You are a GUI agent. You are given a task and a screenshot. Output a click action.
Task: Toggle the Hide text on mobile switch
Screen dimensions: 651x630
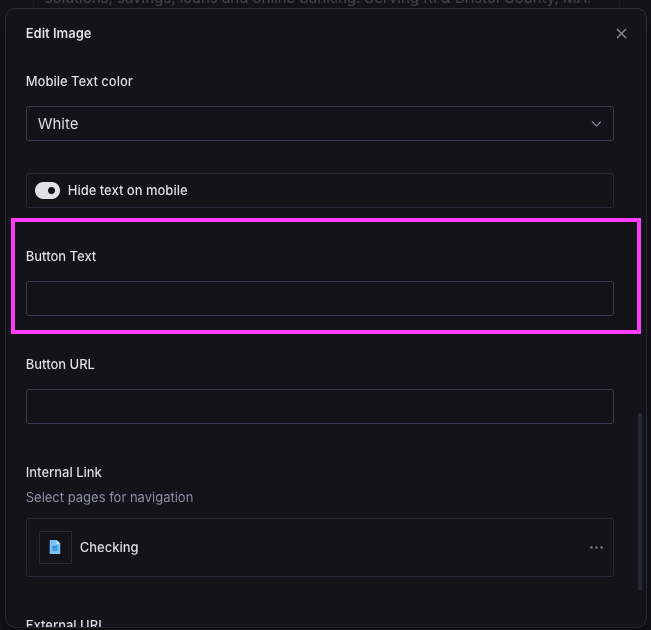pos(47,190)
